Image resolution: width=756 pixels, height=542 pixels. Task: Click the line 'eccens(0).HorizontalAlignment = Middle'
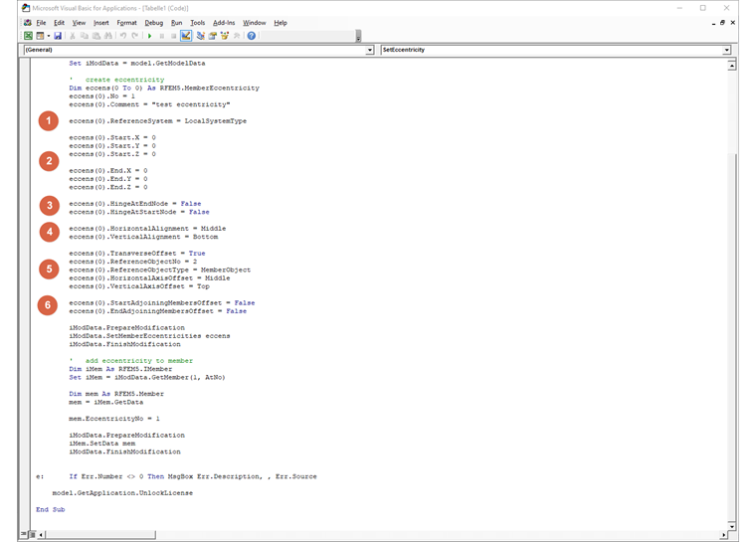pyautogui.click(x=147, y=229)
